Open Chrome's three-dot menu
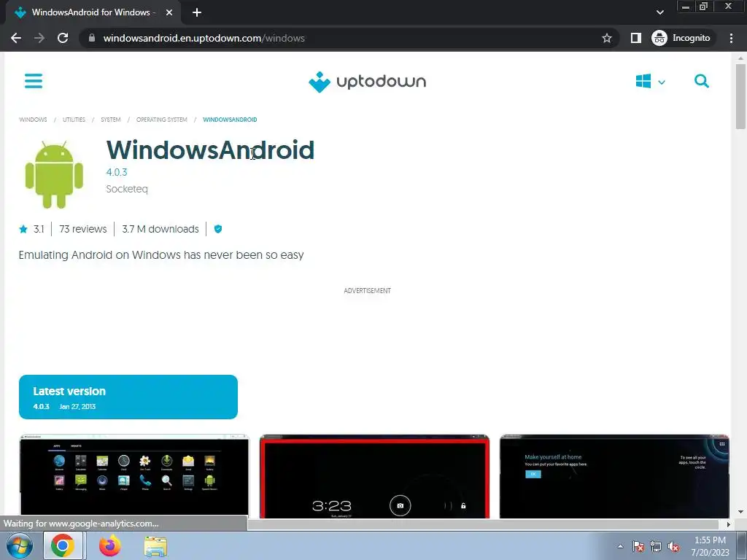This screenshot has width=747, height=560. point(731,38)
